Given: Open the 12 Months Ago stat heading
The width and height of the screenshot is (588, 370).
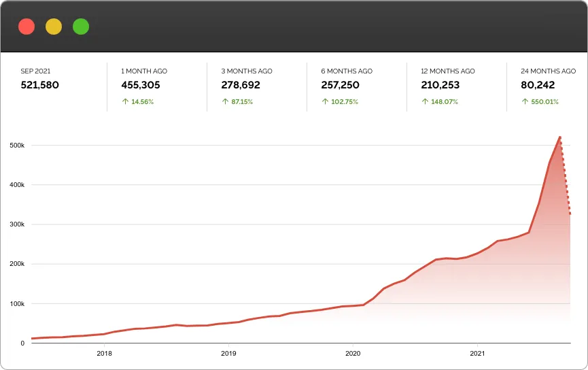Looking at the screenshot, I should tap(449, 71).
